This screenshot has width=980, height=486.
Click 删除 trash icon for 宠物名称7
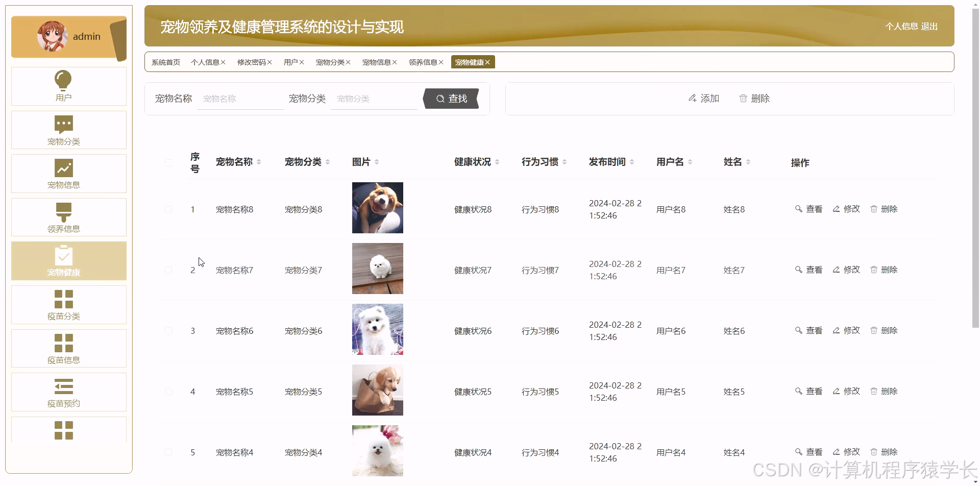[874, 270]
